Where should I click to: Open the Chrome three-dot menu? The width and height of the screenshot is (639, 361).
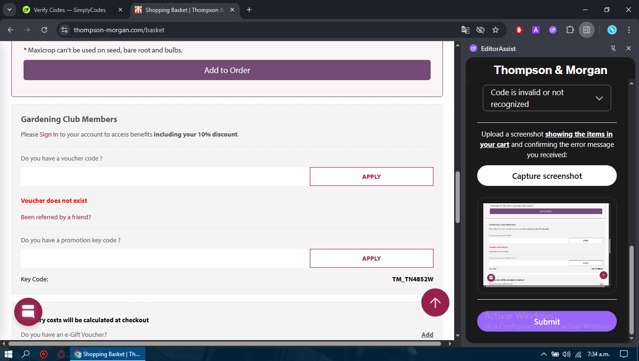coord(629,30)
